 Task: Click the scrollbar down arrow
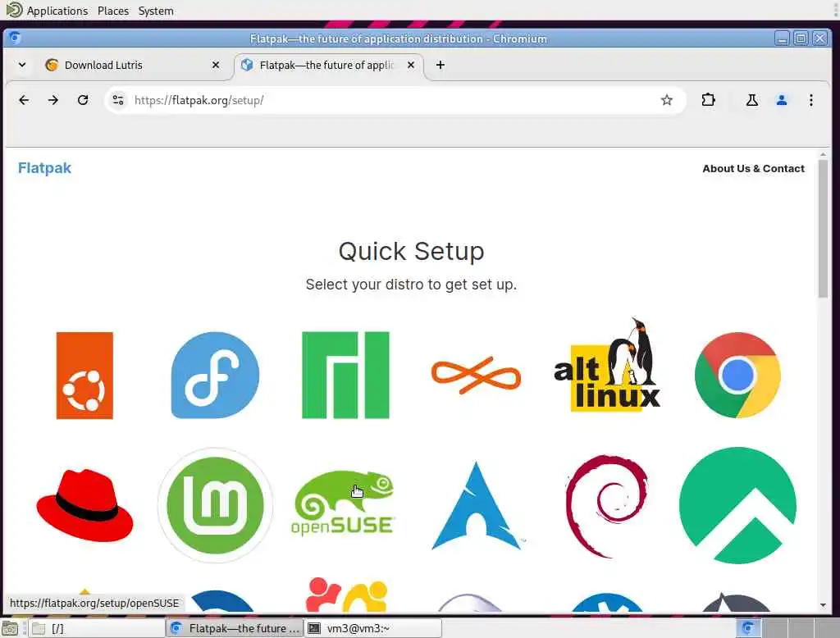pos(823,605)
